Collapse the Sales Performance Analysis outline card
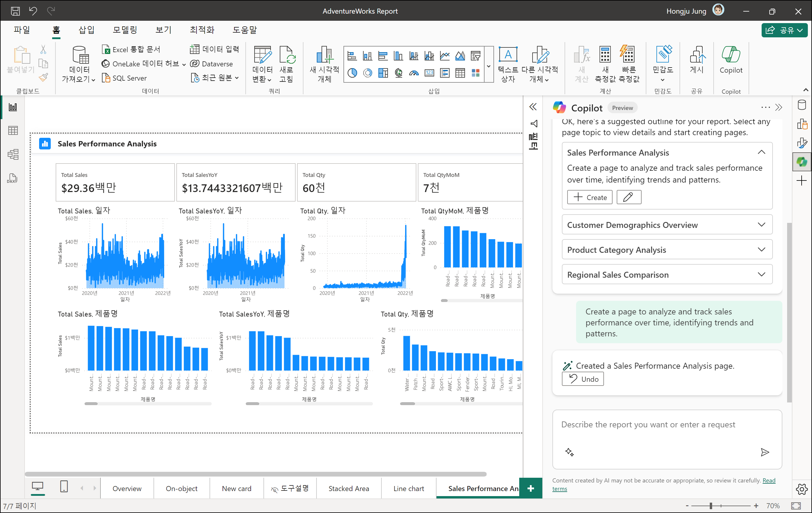The height and width of the screenshot is (513, 812). click(761, 152)
